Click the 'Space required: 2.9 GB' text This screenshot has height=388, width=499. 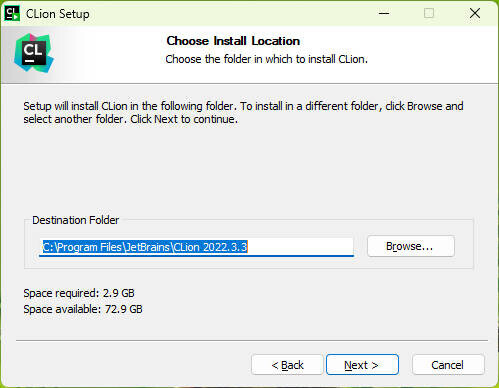pyautogui.click(x=79, y=293)
